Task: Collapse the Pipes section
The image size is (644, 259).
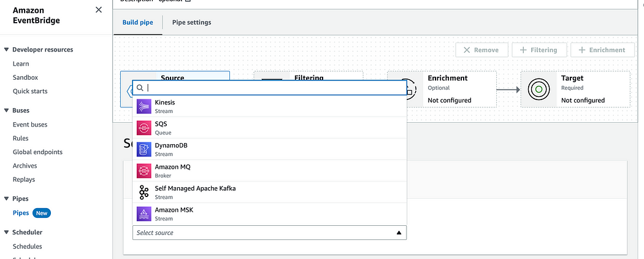Action: (x=7, y=199)
